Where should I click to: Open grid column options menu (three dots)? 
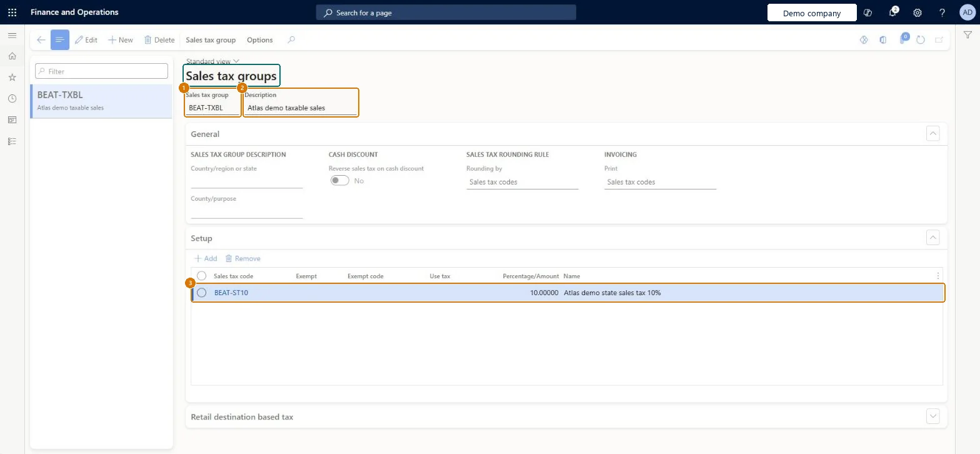pyautogui.click(x=937, y=276)
